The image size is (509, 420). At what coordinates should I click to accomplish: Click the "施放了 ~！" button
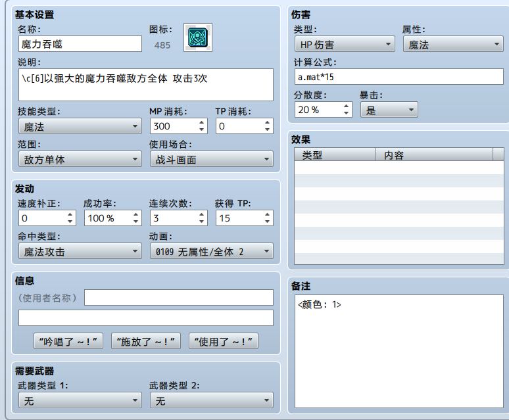146,341
